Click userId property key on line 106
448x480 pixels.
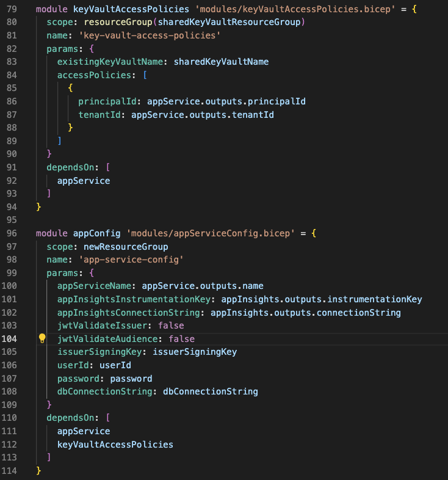coord(73,365)
